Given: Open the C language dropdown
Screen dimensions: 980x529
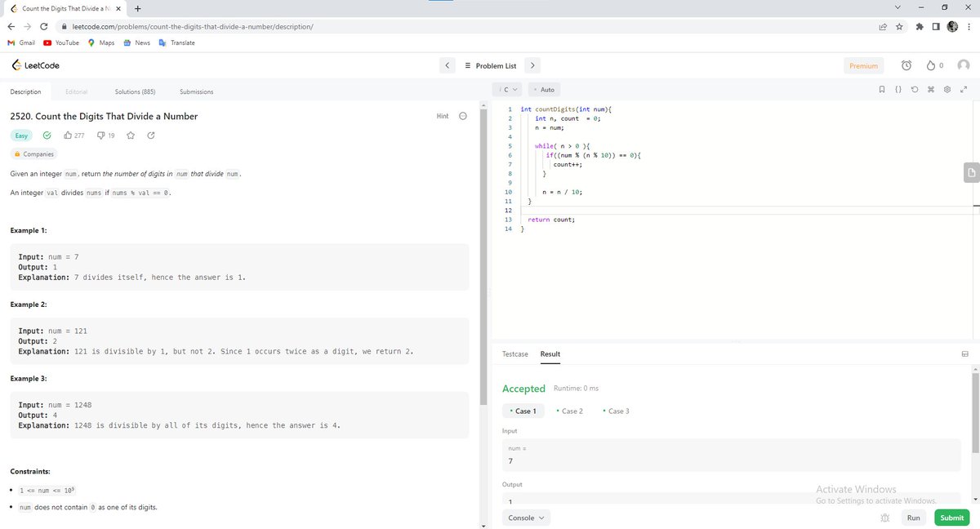Looking at the screenshot, I should pyautogui.click(x=509, y=89).
